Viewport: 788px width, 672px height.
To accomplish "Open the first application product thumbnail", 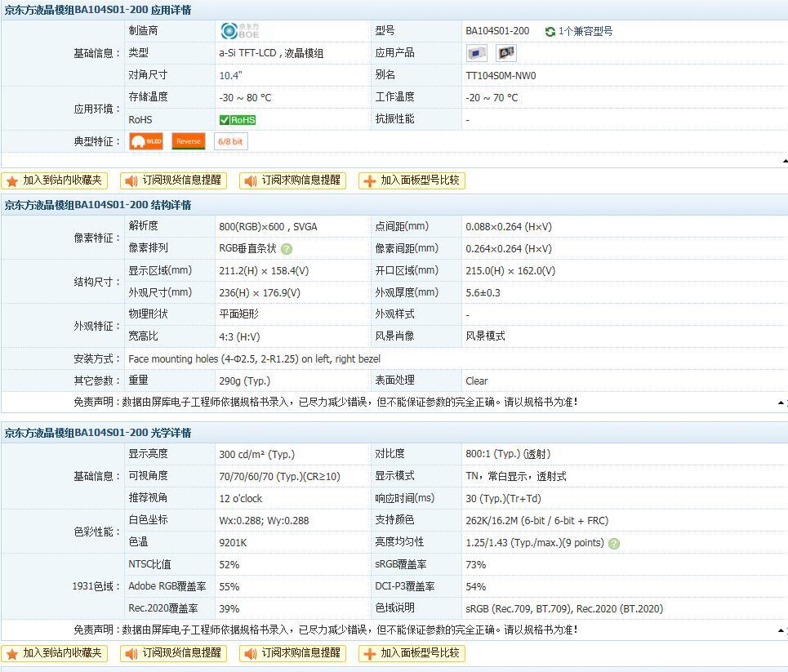I will pyautogui.click(x=477, y=53).
